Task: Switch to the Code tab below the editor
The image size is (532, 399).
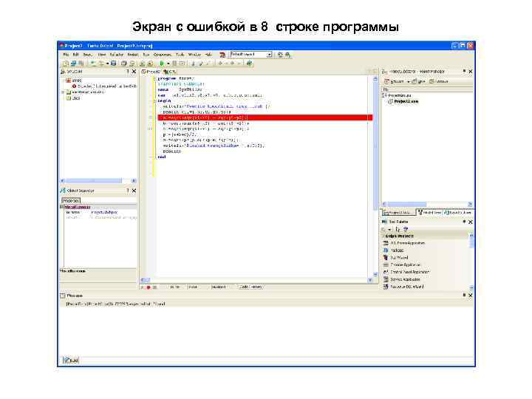Action: [244, 287]
